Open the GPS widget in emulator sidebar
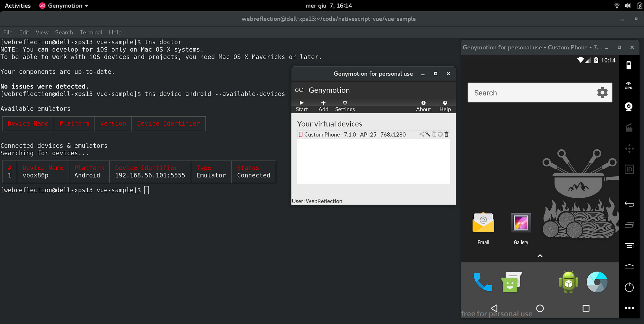 629,86
